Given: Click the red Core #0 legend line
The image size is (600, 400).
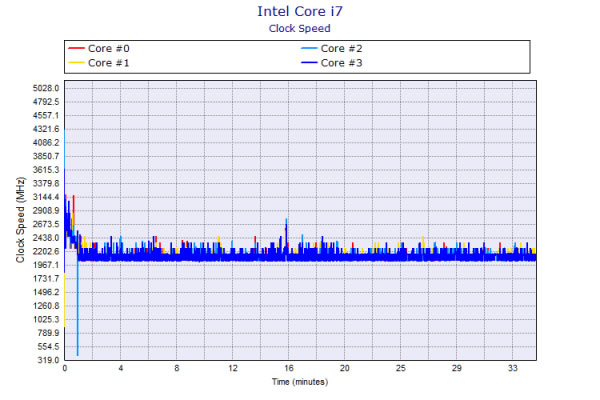Looking at the screenshot, I should point(76,48).
